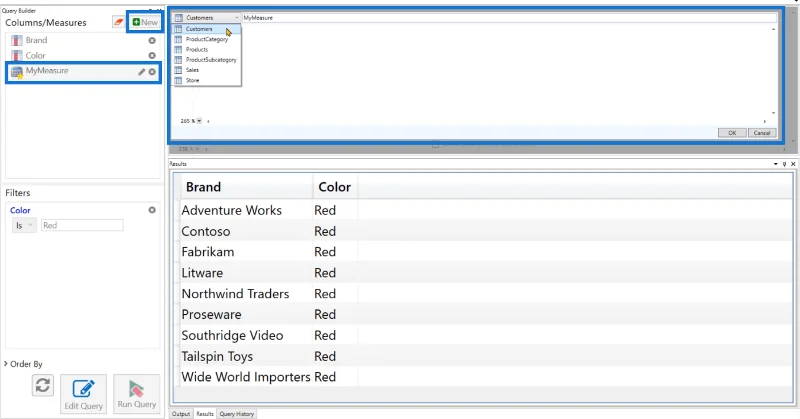Close the Results panel
Screen dimensions: 800x419
[x=793, y=164]
